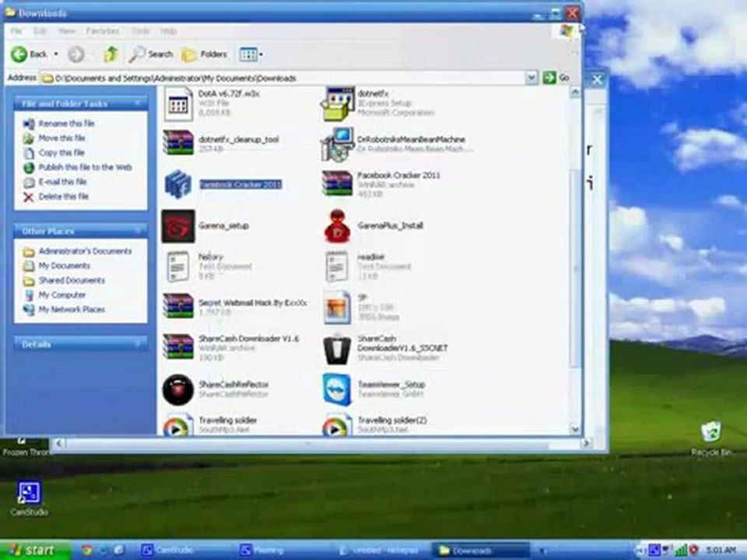This screenshot has height=560, width=747.
Task: Close the window behind Downloads
Action: pos(597,80)
